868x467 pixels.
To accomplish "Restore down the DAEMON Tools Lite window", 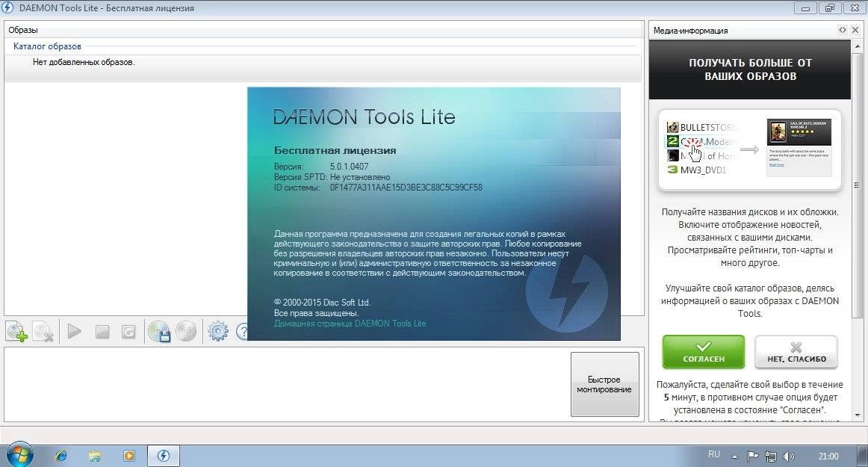I will [829, 7].
